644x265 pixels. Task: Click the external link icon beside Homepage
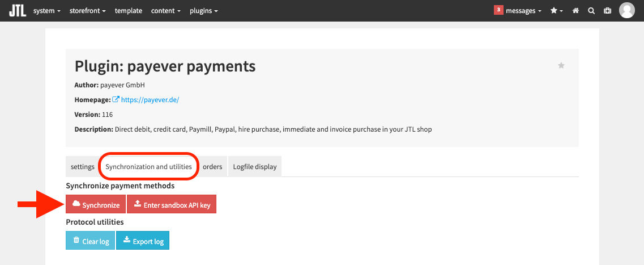[116, 99]
